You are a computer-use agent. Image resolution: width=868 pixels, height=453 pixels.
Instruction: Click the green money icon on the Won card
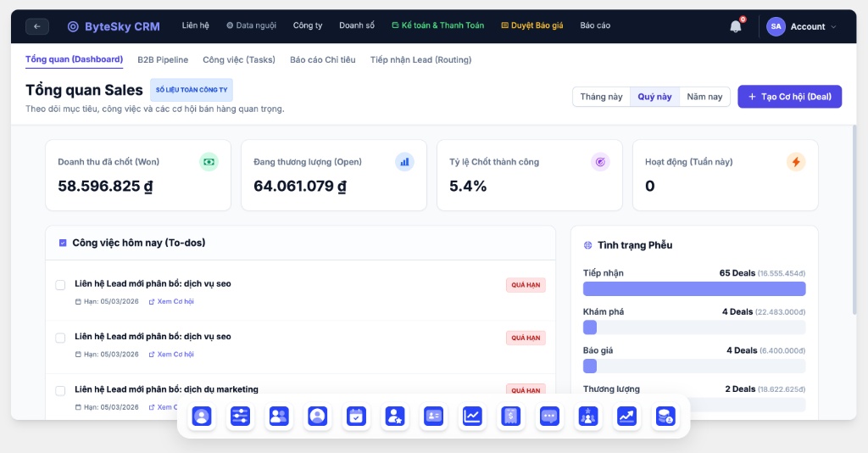tap(209, 162)
